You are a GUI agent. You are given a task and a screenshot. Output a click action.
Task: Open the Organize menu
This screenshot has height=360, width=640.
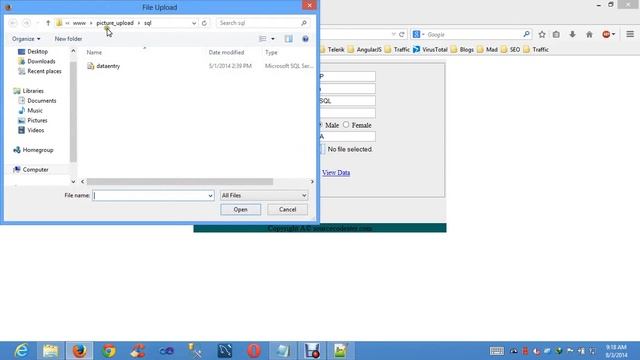26,39
